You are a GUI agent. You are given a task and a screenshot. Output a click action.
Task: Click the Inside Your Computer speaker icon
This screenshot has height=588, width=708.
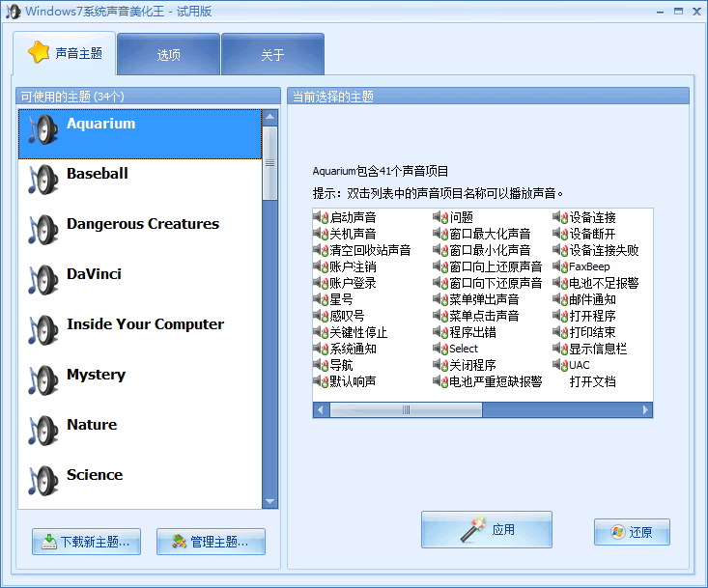click(43, 330)
